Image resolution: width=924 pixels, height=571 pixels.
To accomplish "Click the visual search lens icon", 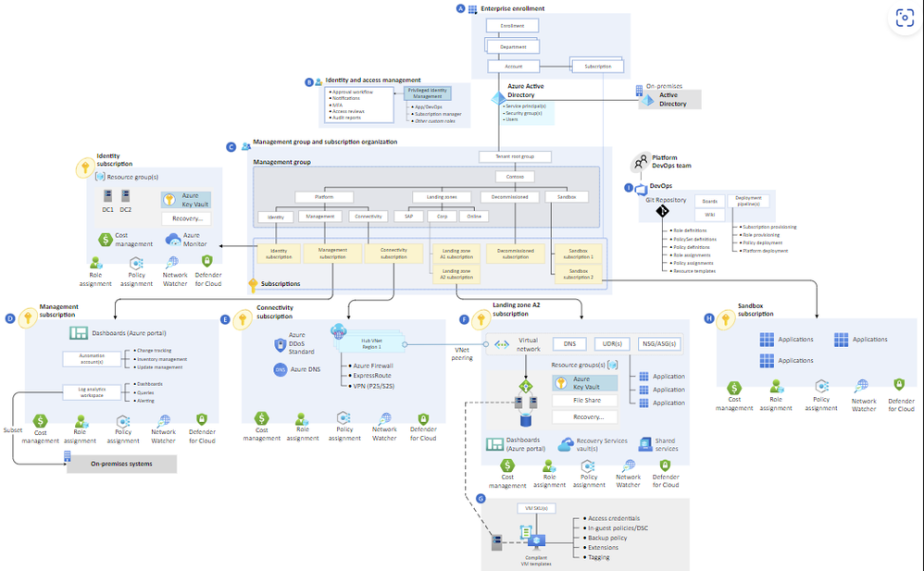I will pos(905,18).
